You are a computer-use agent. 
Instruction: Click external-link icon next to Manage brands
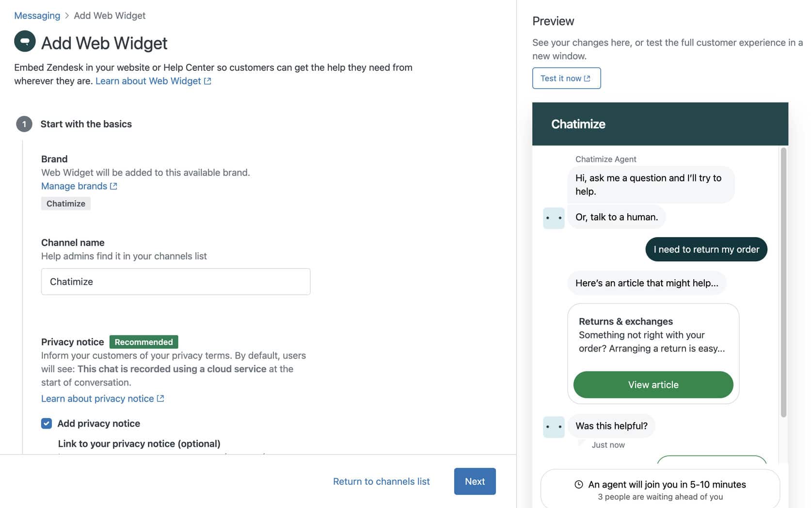coord(113,186)
